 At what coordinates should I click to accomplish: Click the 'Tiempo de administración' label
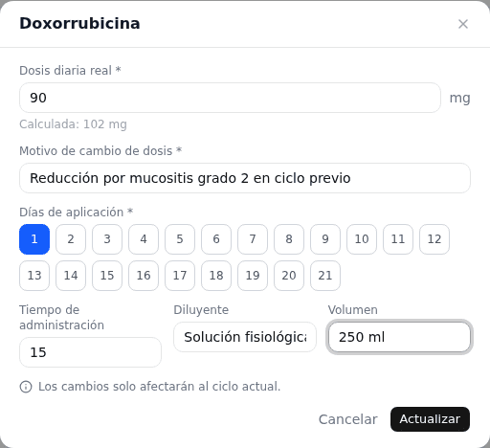(62, 318)
